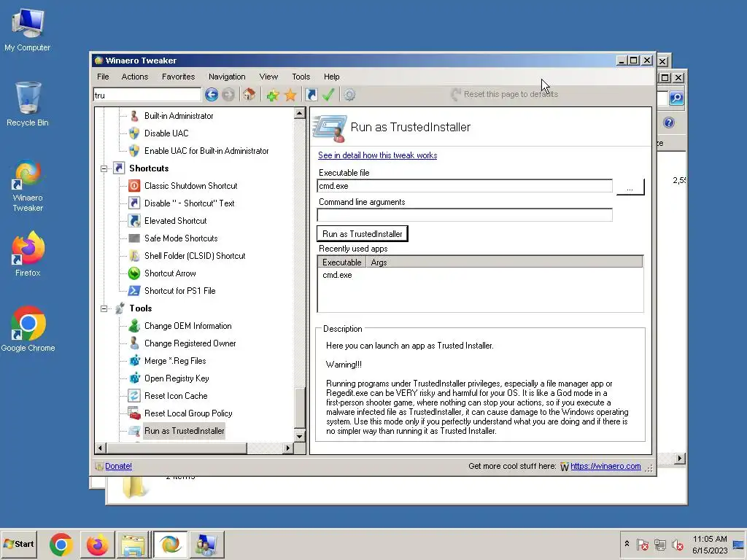Open the File menu
Viewport: 747px width, 560px height.
coord(103,77)
